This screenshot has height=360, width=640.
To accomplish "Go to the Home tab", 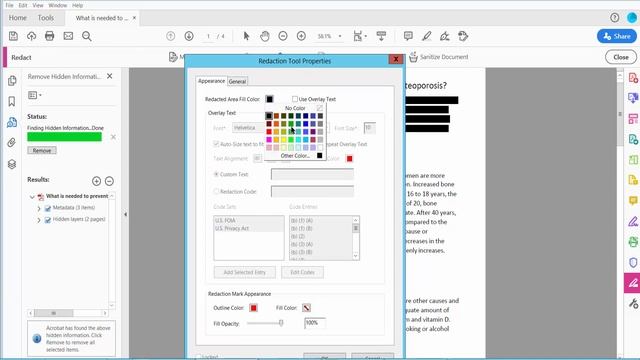I will tap(18, 18).
